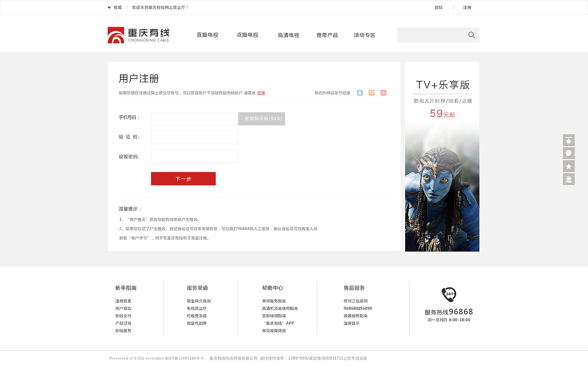Image resolution: width=588 pixels, height=366 pixels.
Task: Click the search magnifier icon
Action: (x=471, y=35)
